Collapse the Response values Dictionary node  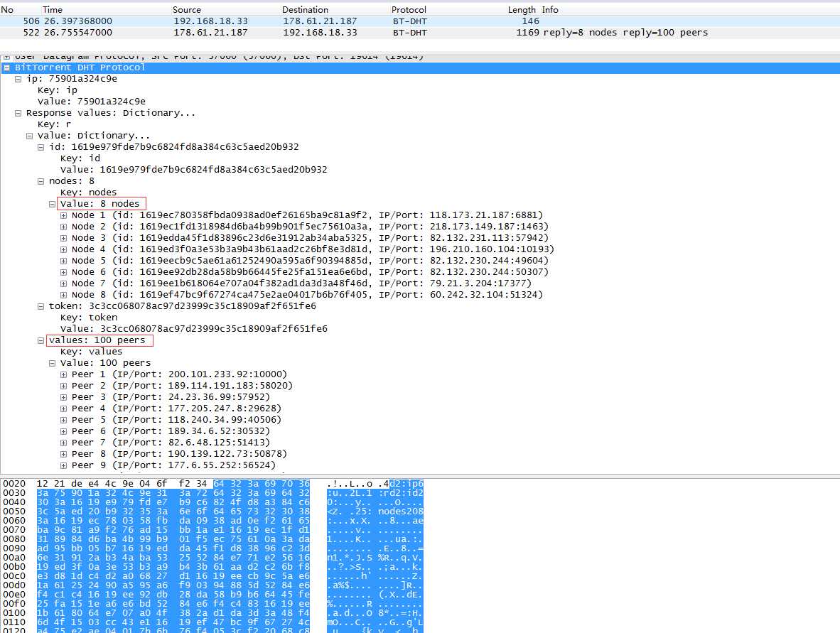[x=18, y=113]
